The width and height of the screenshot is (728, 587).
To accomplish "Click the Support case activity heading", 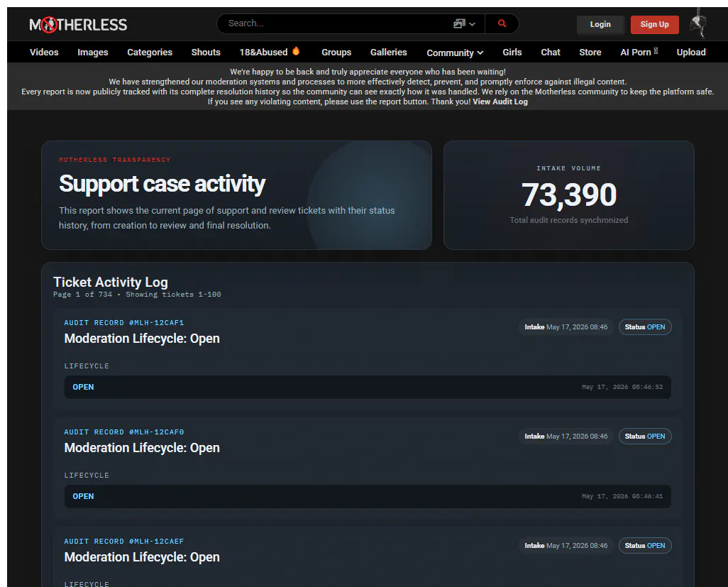I will pos(162,183).
